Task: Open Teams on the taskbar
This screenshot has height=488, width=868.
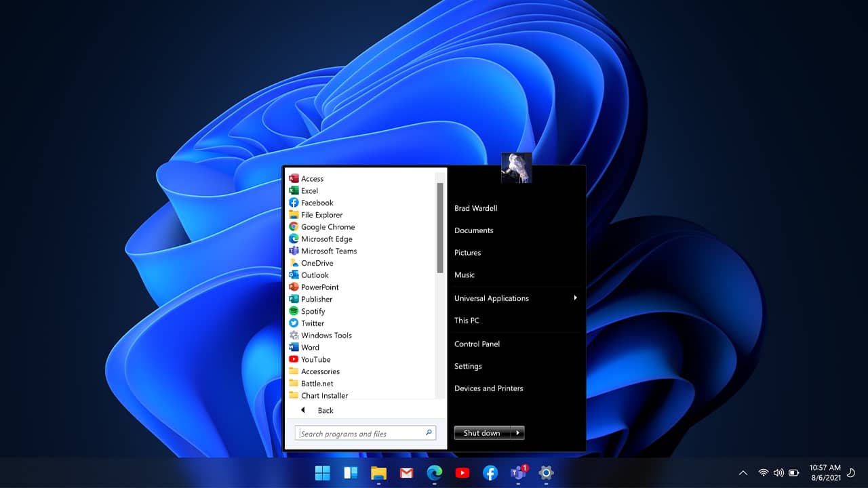Action: click(x=519, y=472)
